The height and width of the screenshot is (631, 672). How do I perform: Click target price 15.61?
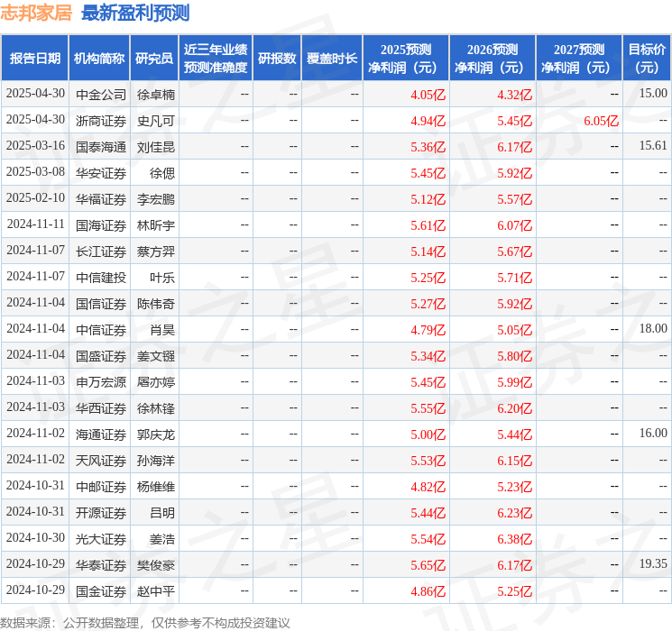point(653,146)
